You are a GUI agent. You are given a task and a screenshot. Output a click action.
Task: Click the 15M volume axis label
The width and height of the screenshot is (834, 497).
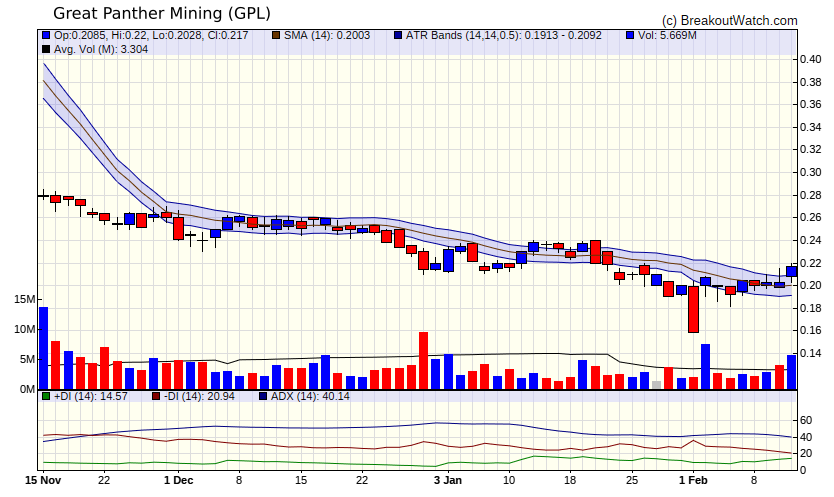(x=24, y=299)
